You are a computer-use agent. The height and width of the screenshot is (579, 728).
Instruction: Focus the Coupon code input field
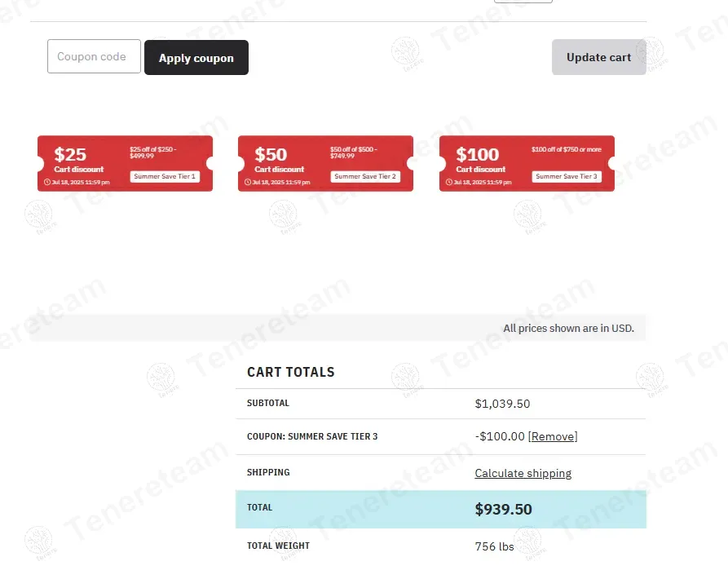(x=94, y=57)
